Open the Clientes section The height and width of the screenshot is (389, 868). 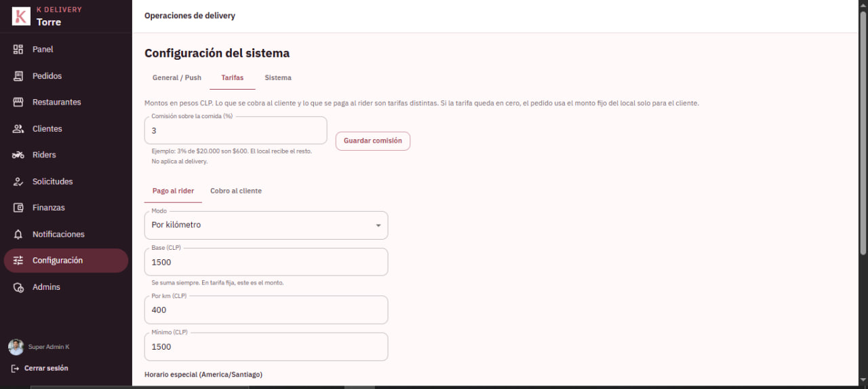pyautogui.click(x=66, y=129)
